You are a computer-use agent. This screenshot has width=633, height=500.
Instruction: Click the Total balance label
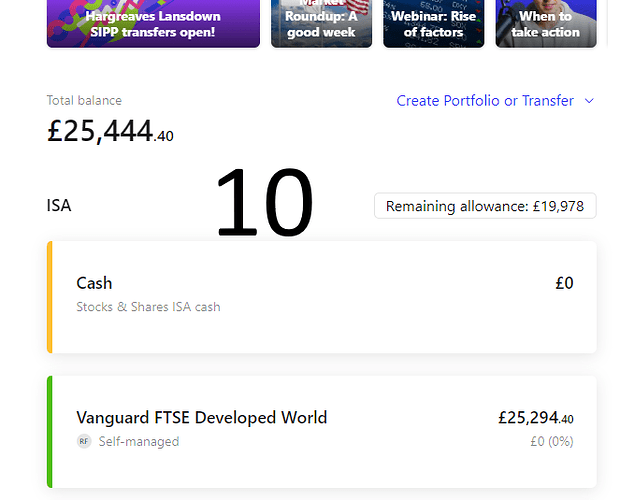(84, 100)
